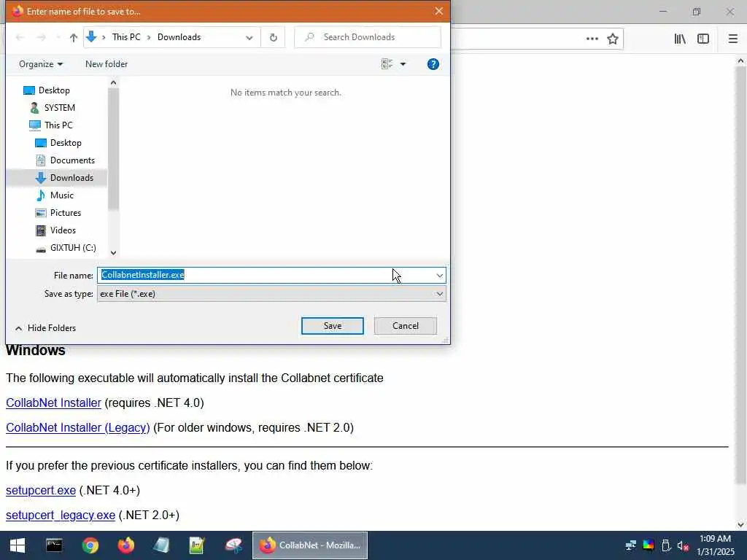Launch Google Chrome from the taskbar
The width and height of the screenshot is (747, 560).
point(90,545)
